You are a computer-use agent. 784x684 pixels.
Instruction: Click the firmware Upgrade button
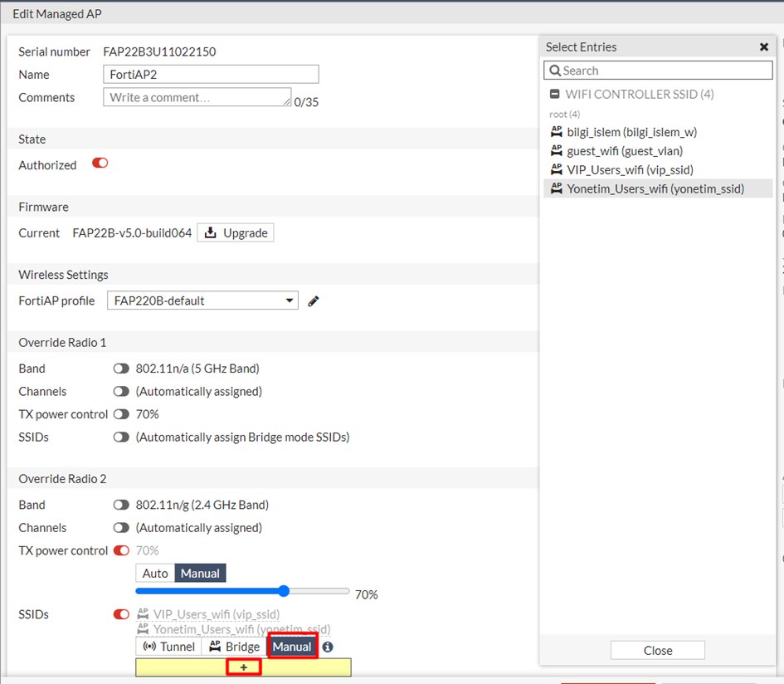[x=236, y=233]
